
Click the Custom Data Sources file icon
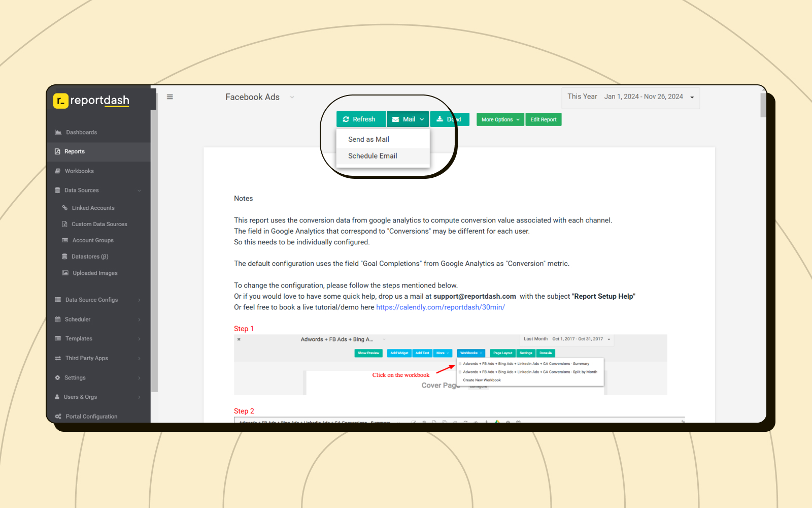64,224
